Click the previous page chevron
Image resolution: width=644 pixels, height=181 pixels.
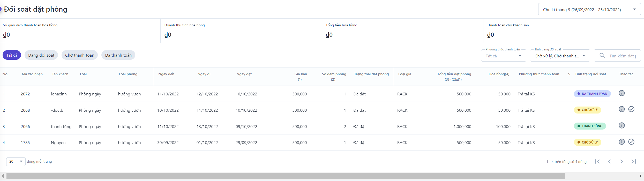click(x=609, y=161)
